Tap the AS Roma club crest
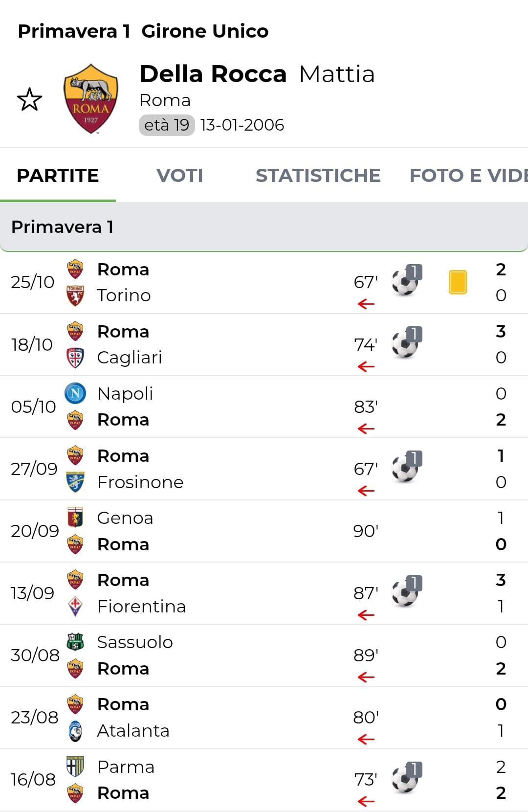 (x=91, y=99)
